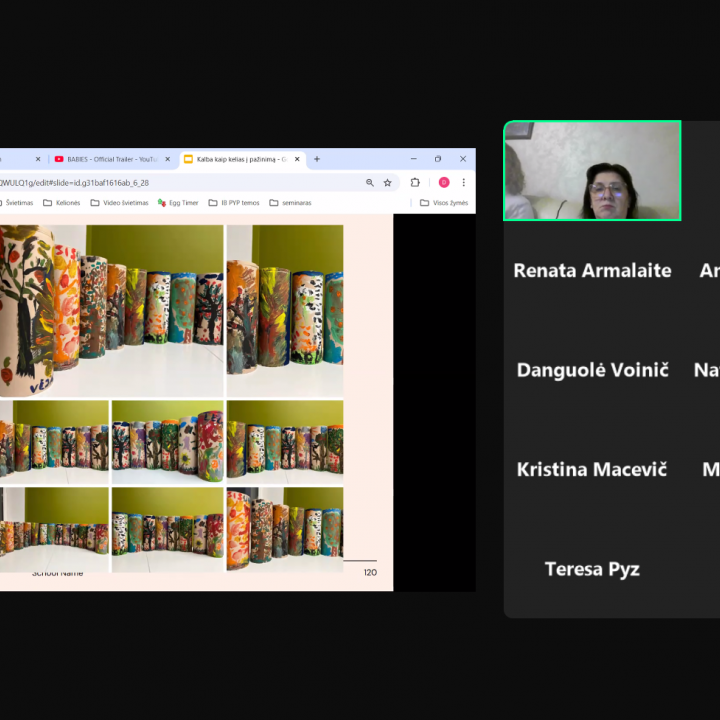
Task: Select the bottom-row center tubes photo
Action: [x=168, y=530]
